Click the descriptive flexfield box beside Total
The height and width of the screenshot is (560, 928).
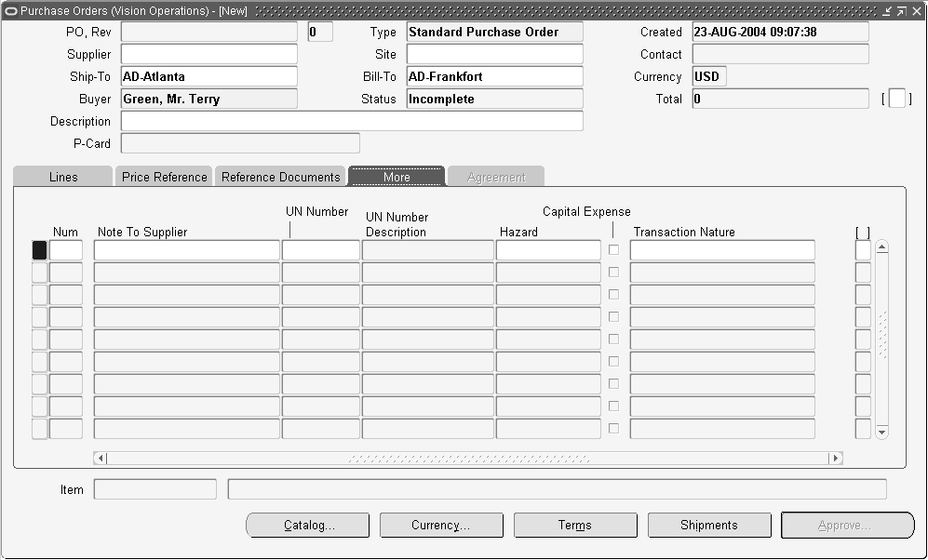[897, 99]
